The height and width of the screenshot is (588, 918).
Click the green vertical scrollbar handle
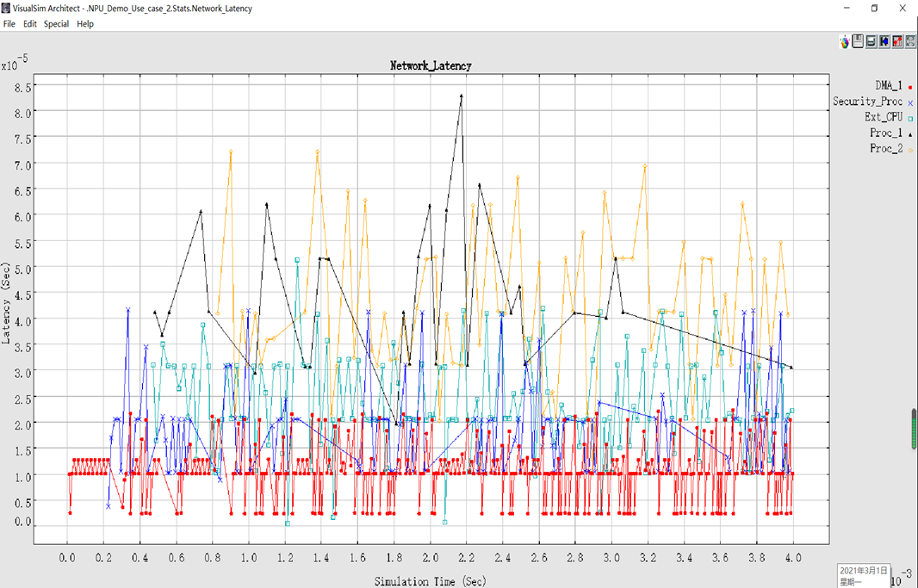coord(914,429)
